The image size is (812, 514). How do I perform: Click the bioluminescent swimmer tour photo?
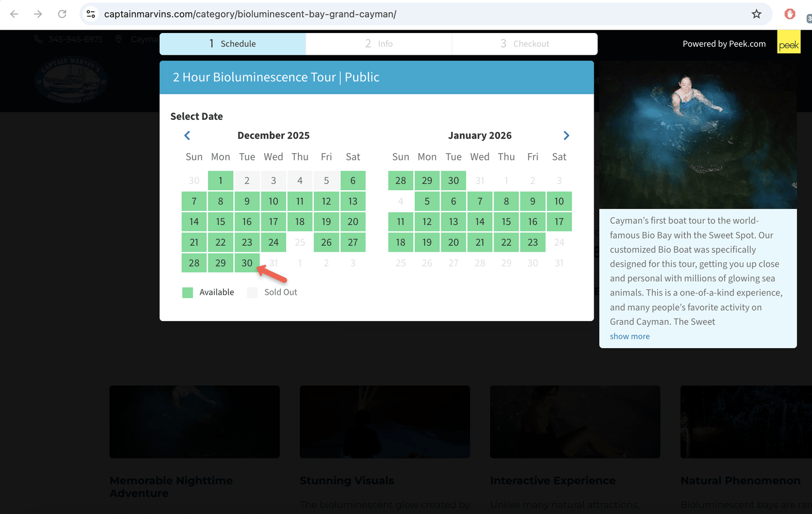(x=698, y=135)
